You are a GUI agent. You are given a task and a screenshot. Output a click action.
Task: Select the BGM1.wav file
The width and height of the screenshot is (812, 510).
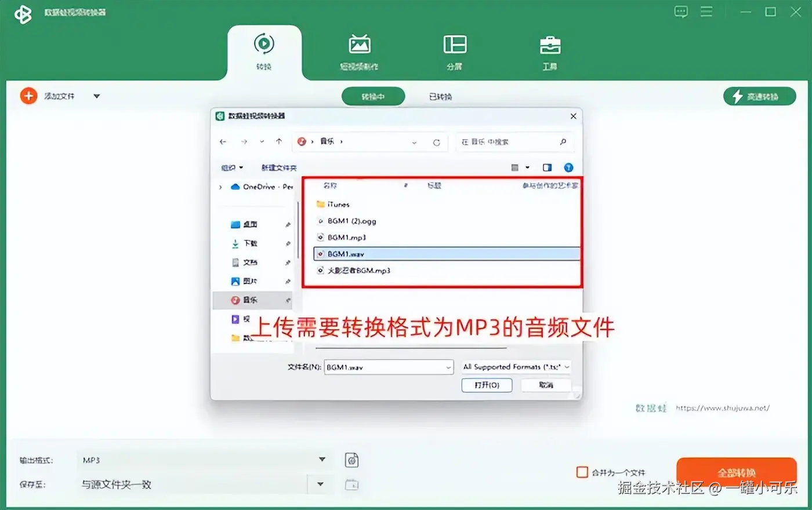pyautogui.click(x=447, y=254)
